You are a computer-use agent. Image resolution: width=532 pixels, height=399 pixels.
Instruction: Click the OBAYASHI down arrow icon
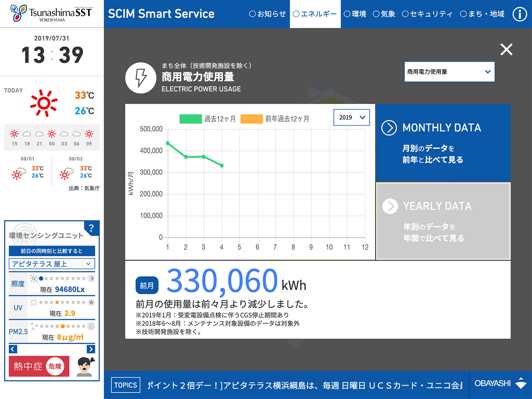[x=521, y=383]
